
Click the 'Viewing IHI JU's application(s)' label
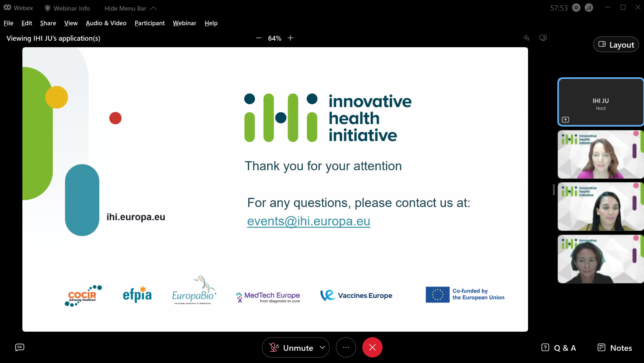[53, 38]
